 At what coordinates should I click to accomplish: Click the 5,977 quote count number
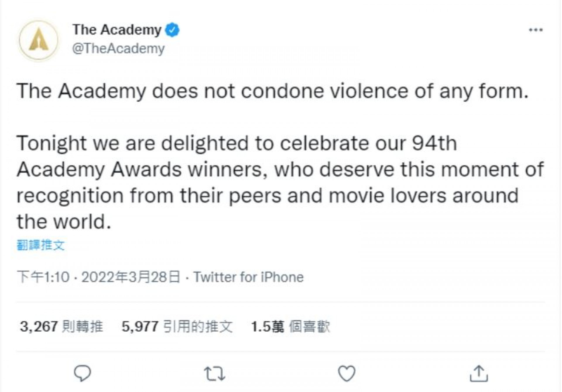tap(140, 326)
